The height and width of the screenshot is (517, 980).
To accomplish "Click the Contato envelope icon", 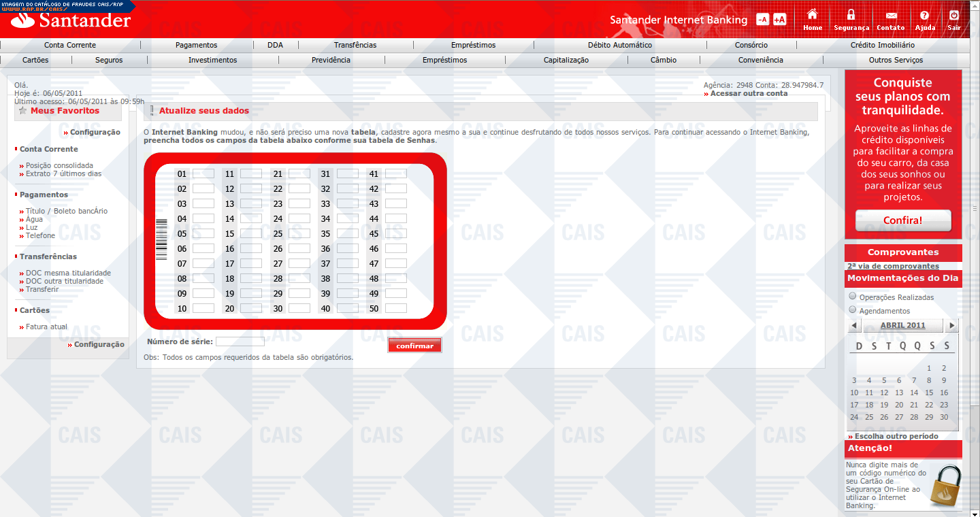I will point(891,16).
